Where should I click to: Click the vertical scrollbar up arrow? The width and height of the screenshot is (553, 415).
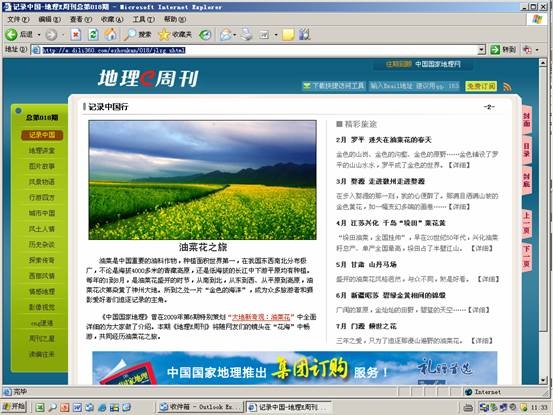click(543, 63)
